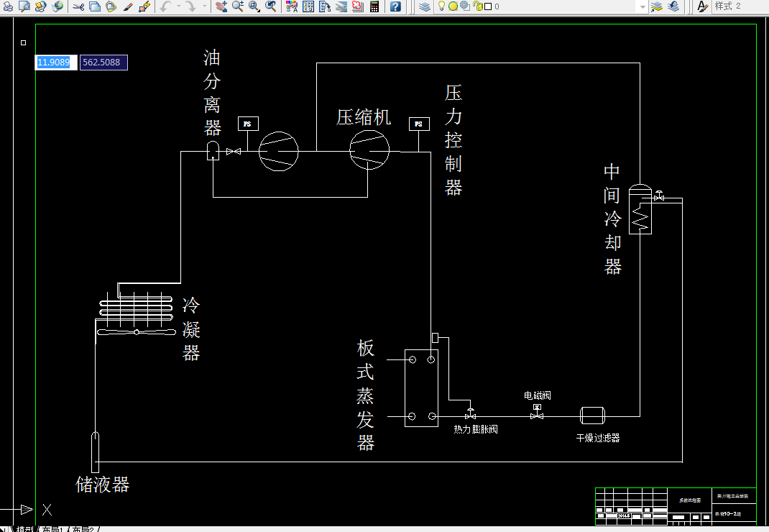The height and width of the screenshot is (532, 769).
Task: Click the 压缩机 label
Action: (364, 117)
